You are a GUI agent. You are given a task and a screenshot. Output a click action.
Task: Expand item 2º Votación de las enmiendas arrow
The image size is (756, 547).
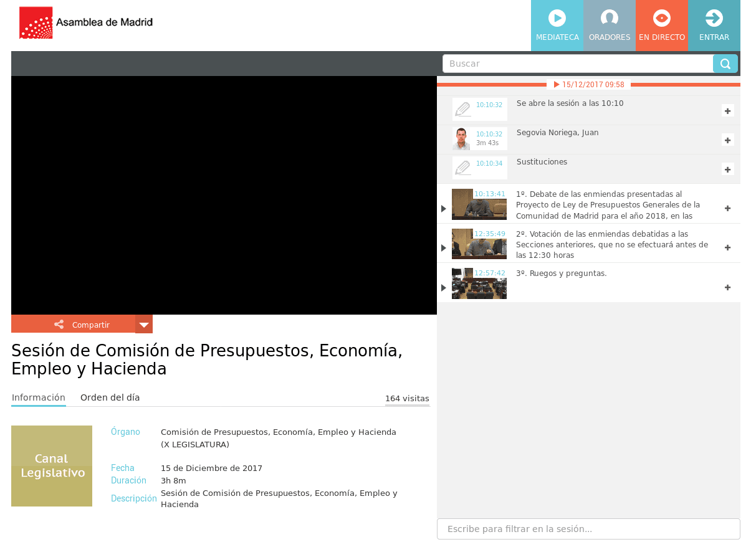pos(444,248)
